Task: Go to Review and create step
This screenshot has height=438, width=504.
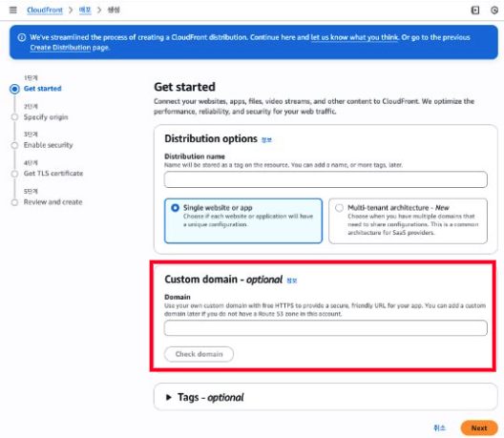Action: tap(53, 202)
